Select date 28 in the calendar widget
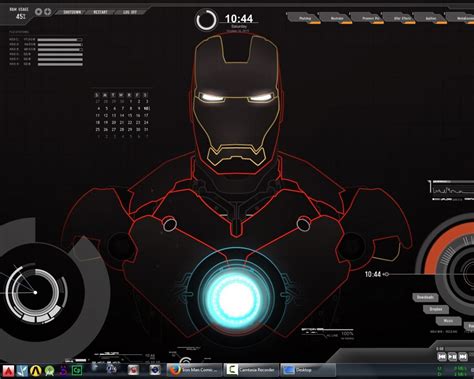This screenshot has height=379, width=474. pyautogui.click(x=122, y=129)
